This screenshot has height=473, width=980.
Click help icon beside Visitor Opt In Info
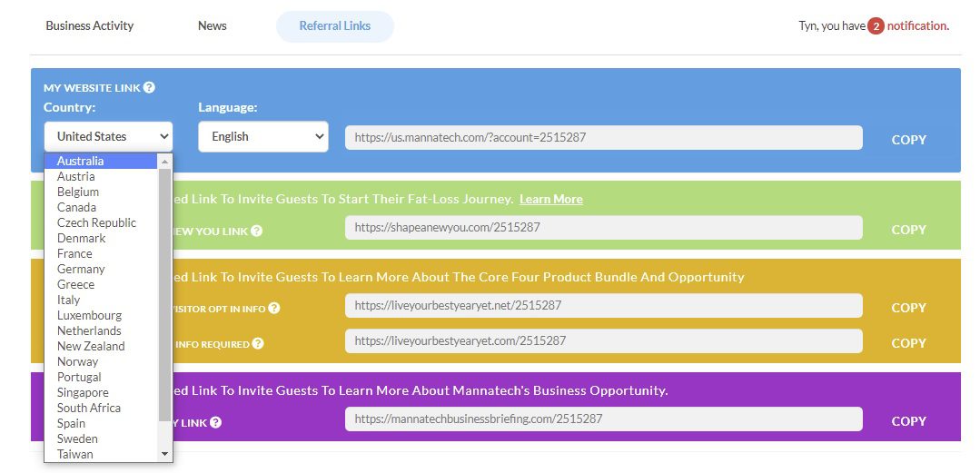273,308
